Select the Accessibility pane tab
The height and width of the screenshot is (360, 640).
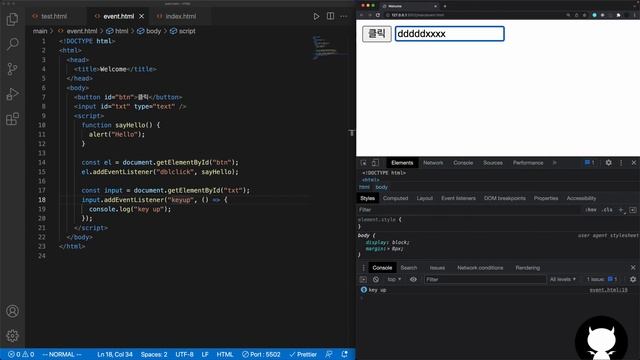point(581,198)
